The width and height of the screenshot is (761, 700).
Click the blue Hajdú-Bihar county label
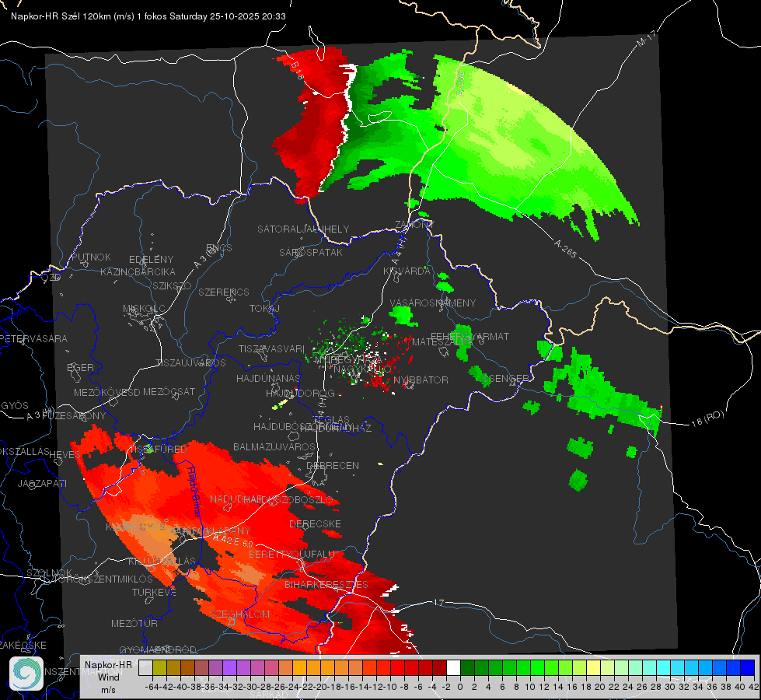[x=194, y=491]
